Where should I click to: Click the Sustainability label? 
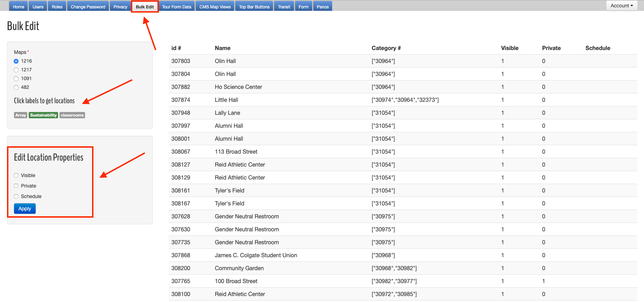click(x=43, y=115)
